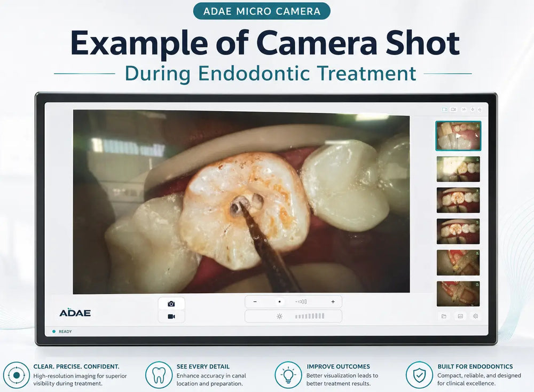Decrease zoom with the minus button
The image size is (534, 392).
point(255,302)
